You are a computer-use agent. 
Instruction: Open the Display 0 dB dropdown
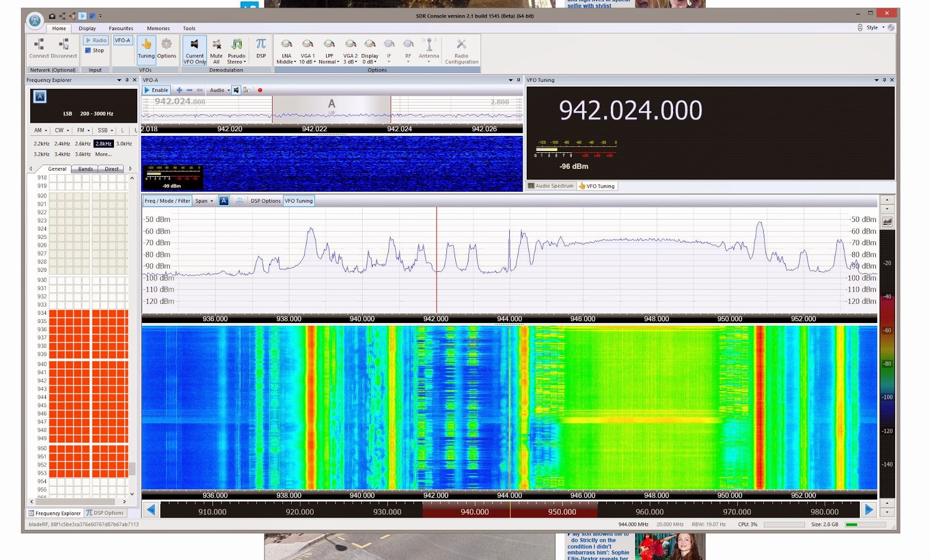pyautogui.click(x=370, y=51)
